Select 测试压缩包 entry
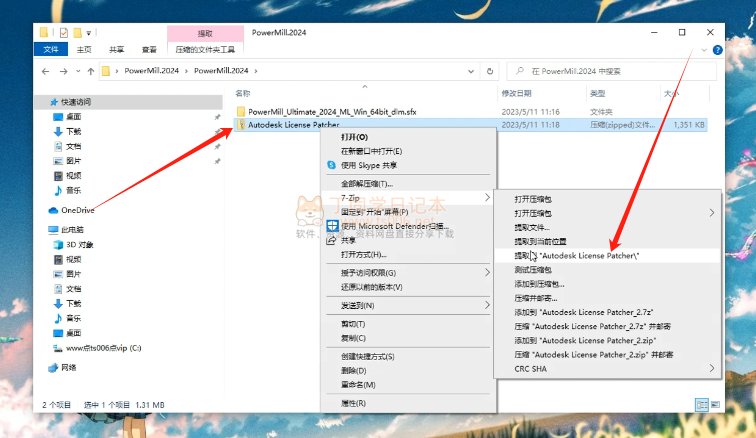756x438 pixels. (533, 270)
